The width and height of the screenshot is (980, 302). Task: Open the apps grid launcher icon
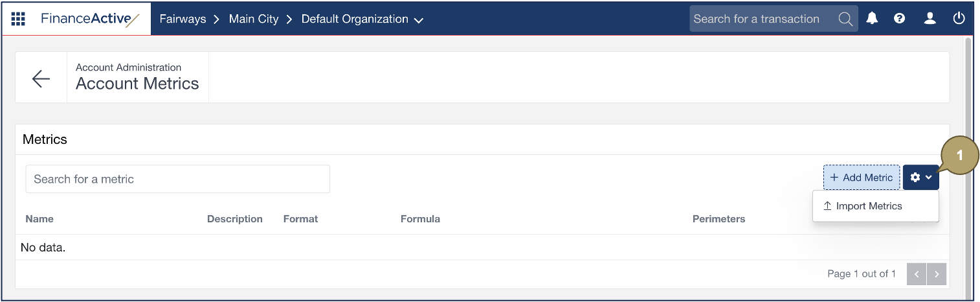click(18, 19)
